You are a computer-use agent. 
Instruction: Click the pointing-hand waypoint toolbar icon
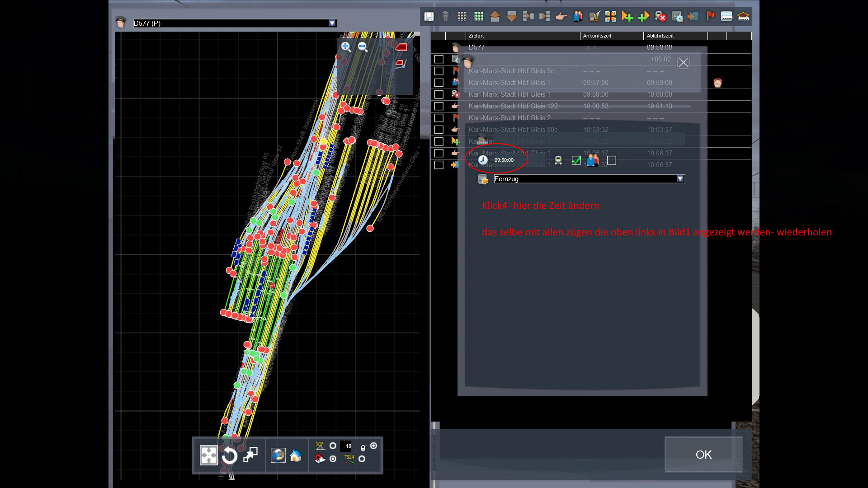coord(561,17)
